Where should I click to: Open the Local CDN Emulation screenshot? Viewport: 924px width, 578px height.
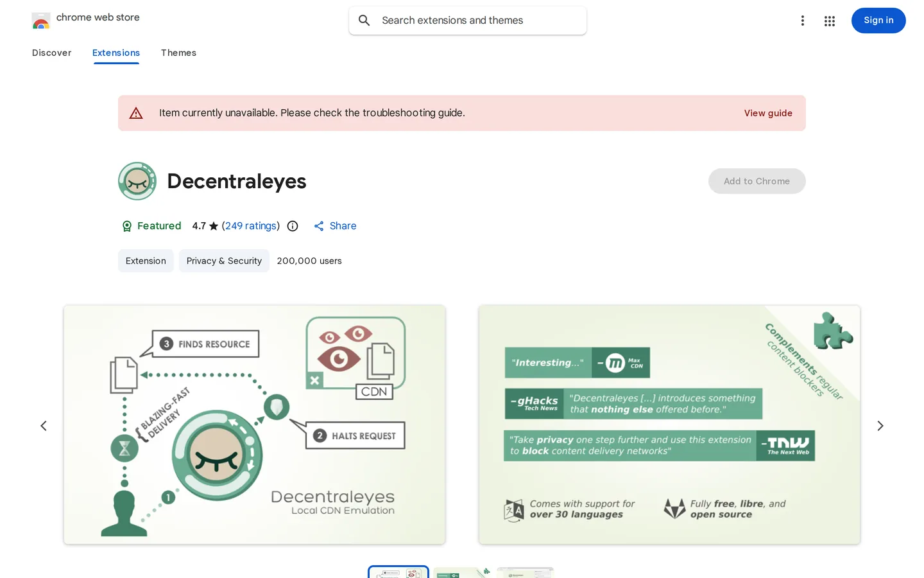click(x=254, y=425)
